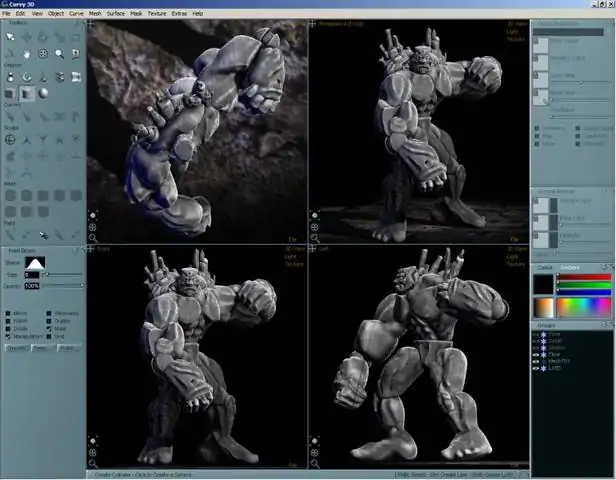Choose the selected cylinder primitive icon
This screenshot has height=480, width=616.
tap(27, 93)
